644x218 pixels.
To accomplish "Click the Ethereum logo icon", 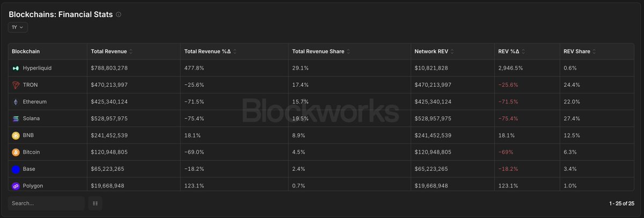I will (16, 102).
